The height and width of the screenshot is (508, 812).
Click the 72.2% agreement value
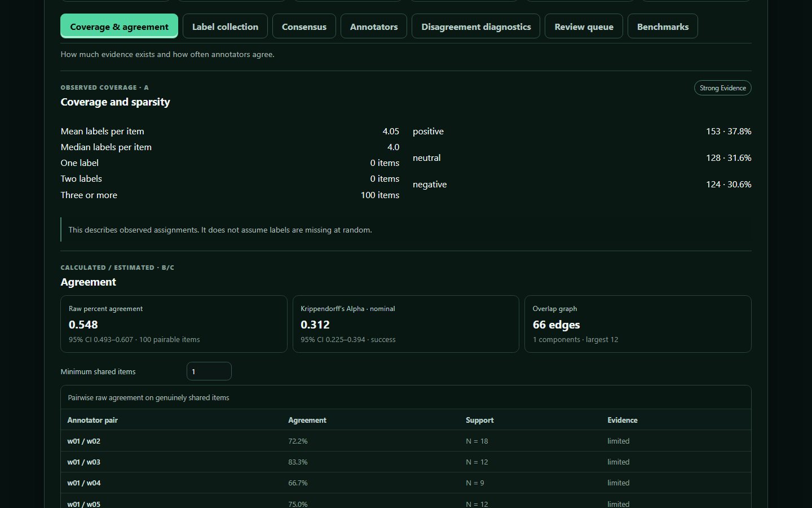[x=298, y=441]
